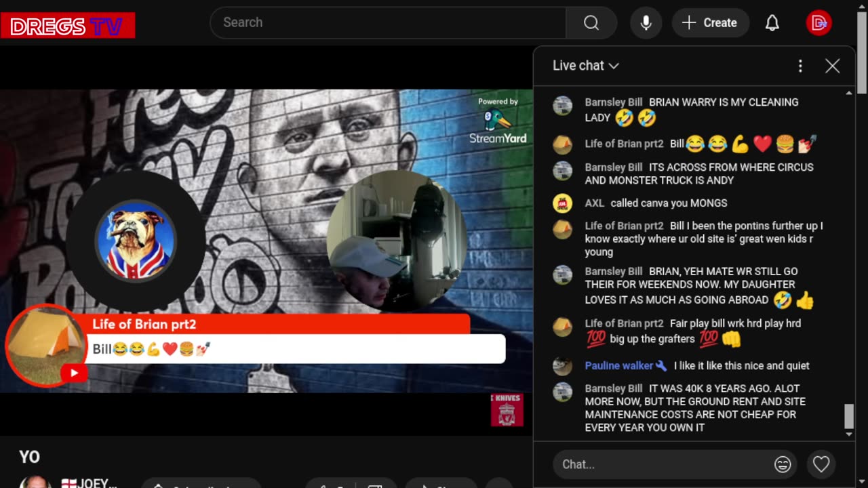Click the red Liverpool crest badge in video
Screen dimensions: 868x488
coord(507,409)
